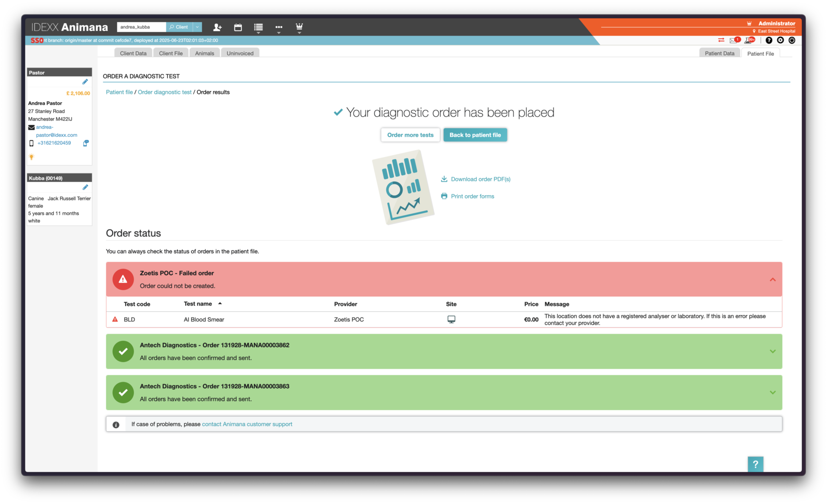Click the £ 2,106.00 balance amount
The image size is (827, 504).
[78, 93]
